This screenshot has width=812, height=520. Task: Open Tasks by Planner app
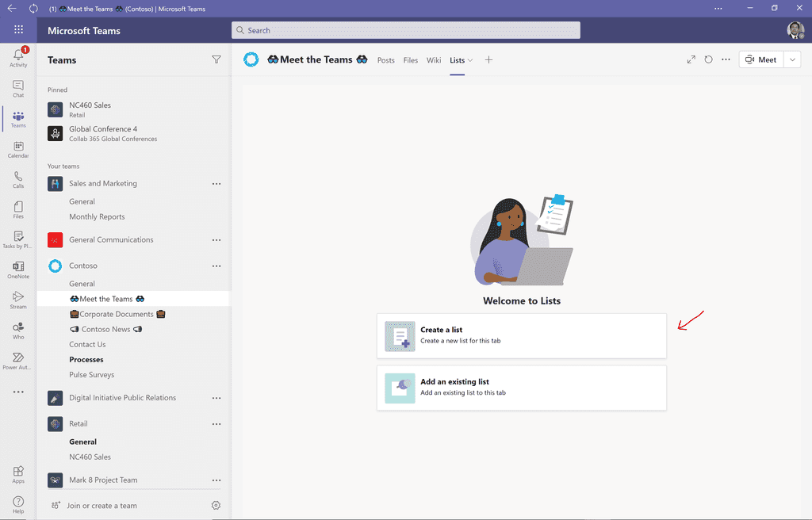point(18,240)
